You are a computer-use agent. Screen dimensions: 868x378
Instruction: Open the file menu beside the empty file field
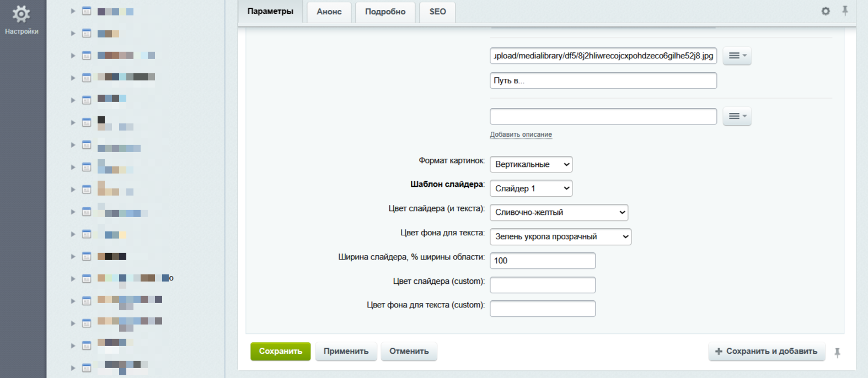pos(737,116)
